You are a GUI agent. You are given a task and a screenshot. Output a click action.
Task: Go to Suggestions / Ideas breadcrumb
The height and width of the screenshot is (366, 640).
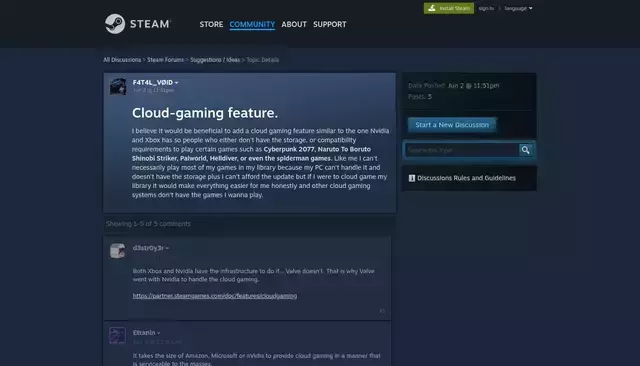[x=215, y=60]
